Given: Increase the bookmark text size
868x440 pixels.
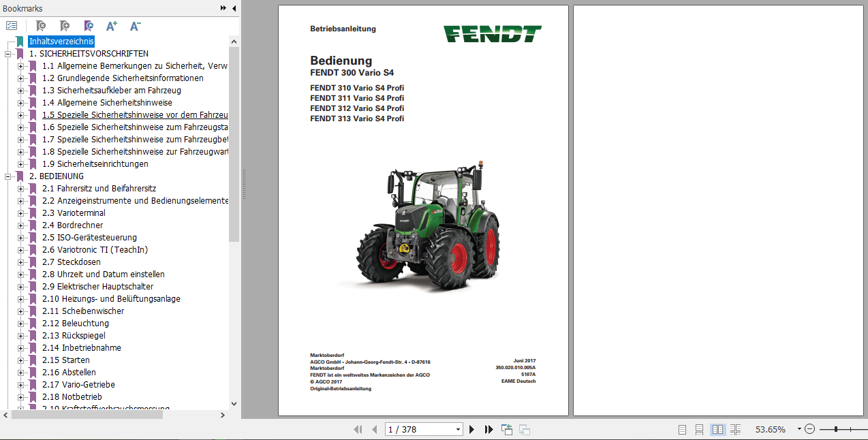Looking at the screenshot, I should pyautogui.click(x=112, y=26).
